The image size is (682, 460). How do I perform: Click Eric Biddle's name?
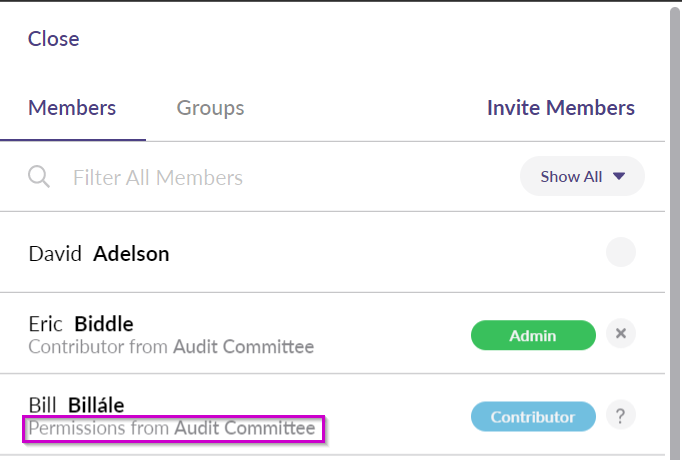[81, 324]
